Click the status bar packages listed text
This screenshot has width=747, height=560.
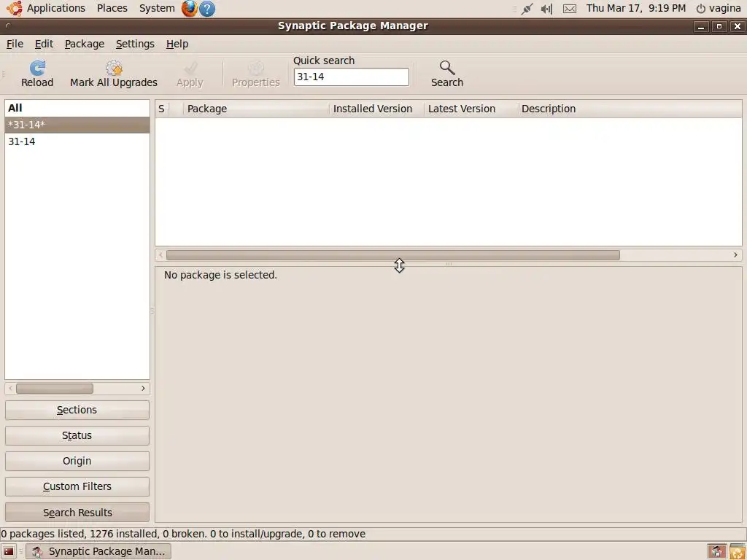point(183,534)
